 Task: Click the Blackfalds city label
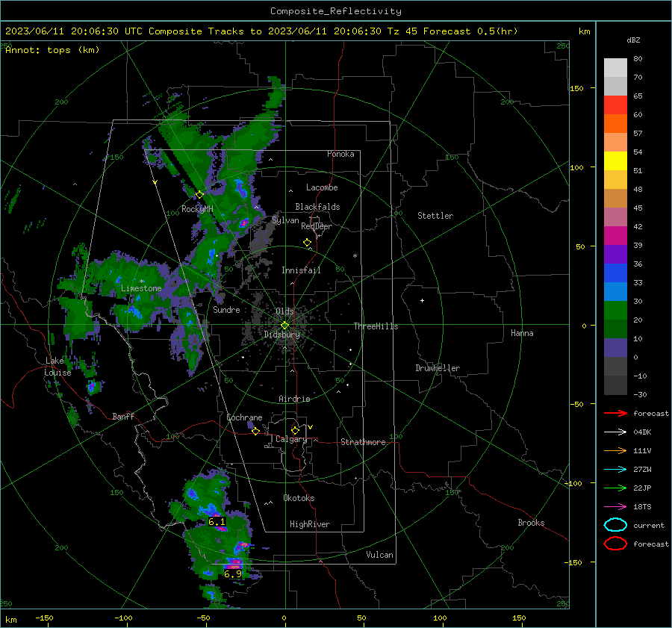click(317, 207)
